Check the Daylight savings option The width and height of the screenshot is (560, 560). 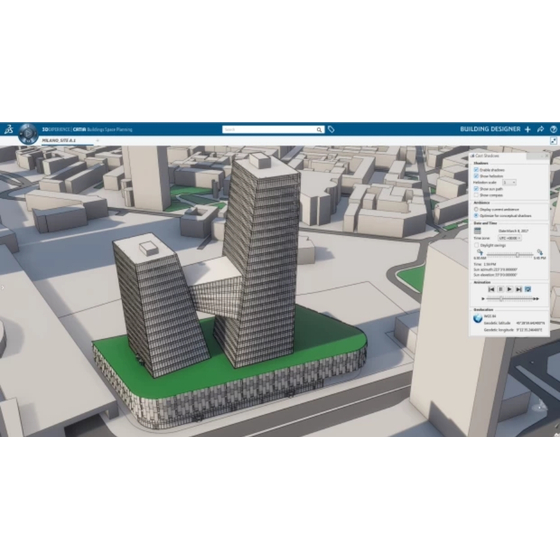[476, 245]
